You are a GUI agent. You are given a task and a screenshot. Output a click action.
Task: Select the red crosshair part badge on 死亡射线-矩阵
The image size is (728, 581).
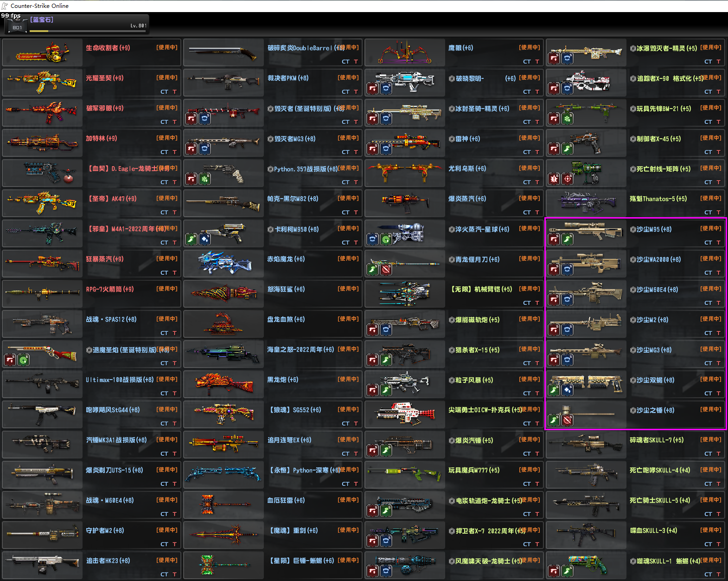tap(567, 179)
